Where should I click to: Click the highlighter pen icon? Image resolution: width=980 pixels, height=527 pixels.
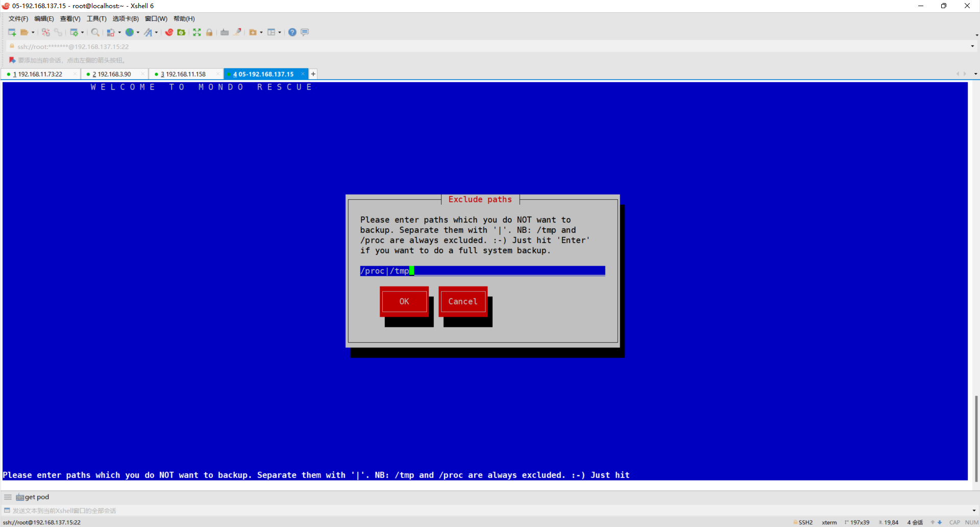tap(237, 32)
